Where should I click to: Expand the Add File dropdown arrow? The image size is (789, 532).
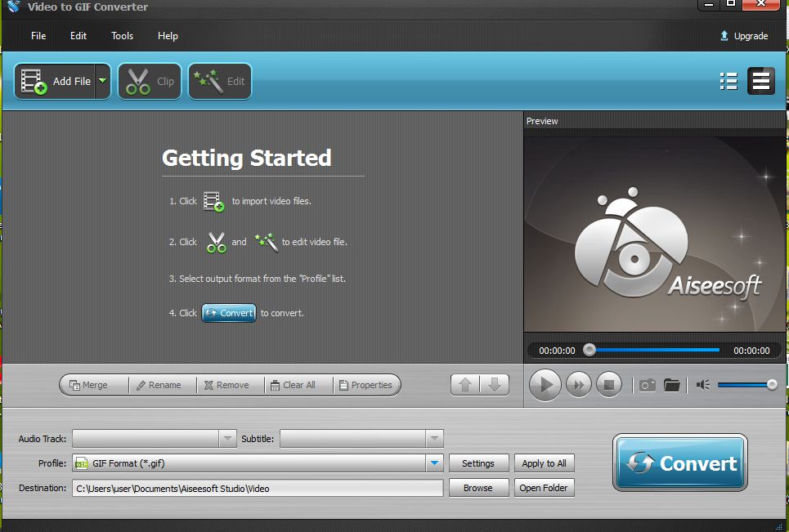pos(103,81)
